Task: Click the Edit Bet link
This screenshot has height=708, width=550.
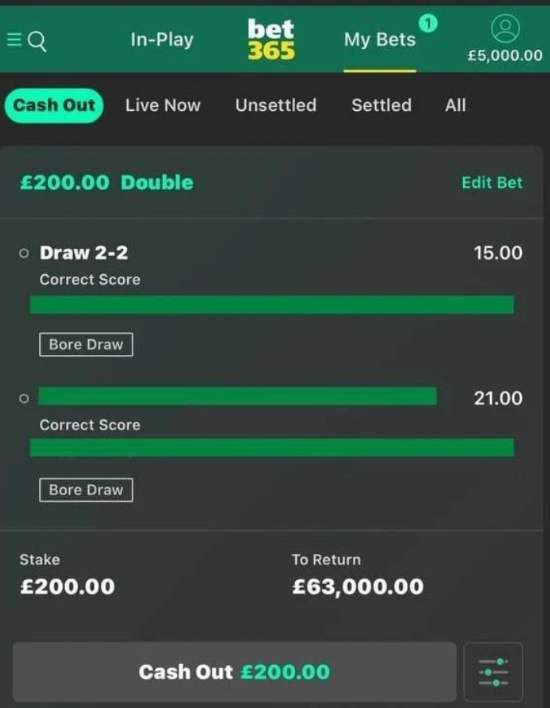Action: click(492, 183)
